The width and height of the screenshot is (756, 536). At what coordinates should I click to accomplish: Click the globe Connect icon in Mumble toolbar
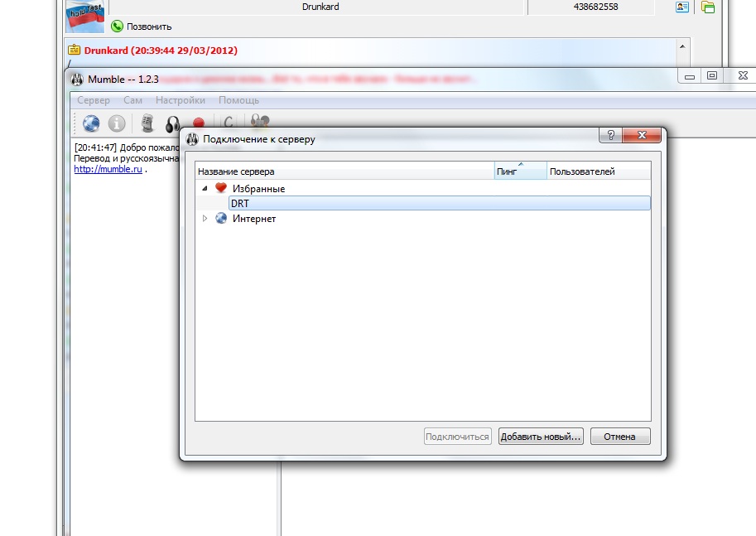pyautogui.click(x=91, y=123)
